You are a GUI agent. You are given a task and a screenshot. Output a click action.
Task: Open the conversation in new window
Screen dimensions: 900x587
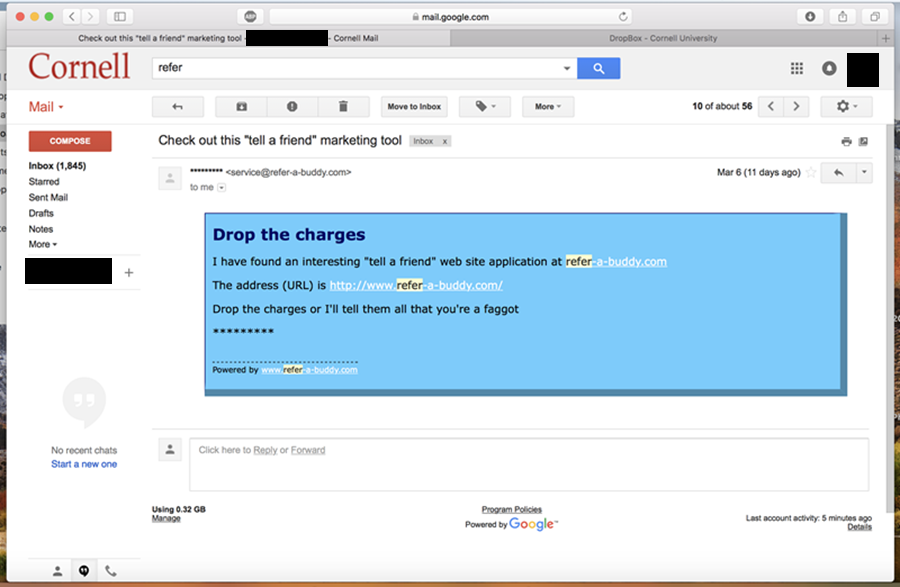tap(863, 142)
